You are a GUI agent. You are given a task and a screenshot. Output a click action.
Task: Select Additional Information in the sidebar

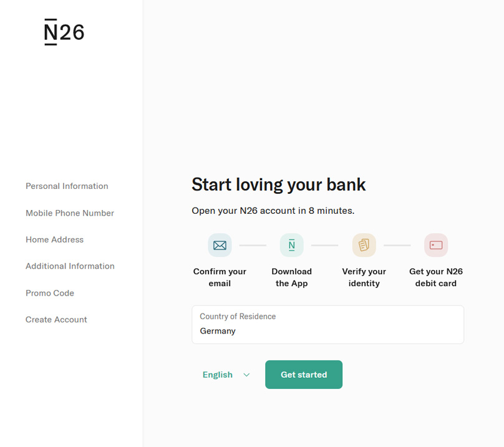click(x=70, y=266)
